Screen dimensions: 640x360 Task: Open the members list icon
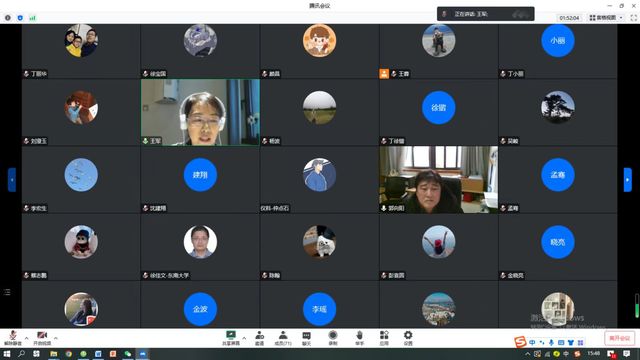pyautogui.click(x=283, y=338)
